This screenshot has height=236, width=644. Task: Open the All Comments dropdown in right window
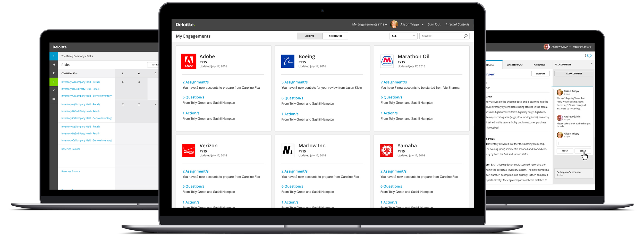[x=573, y=65]
